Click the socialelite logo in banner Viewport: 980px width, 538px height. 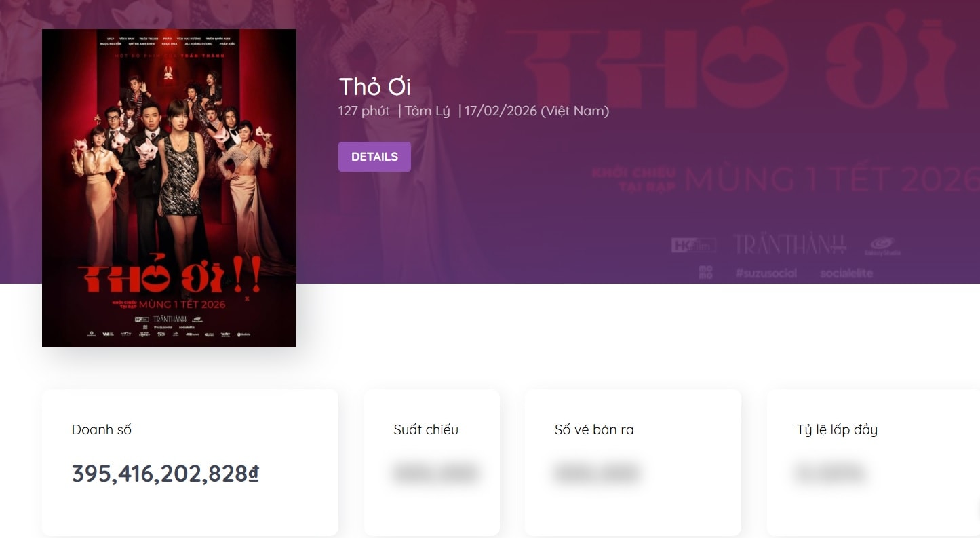coord(846,273)
